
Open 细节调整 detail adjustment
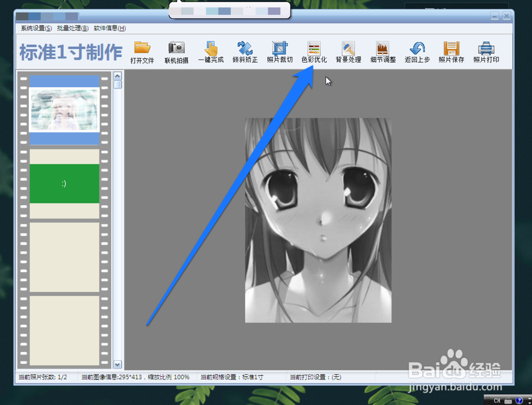point(383,52)
